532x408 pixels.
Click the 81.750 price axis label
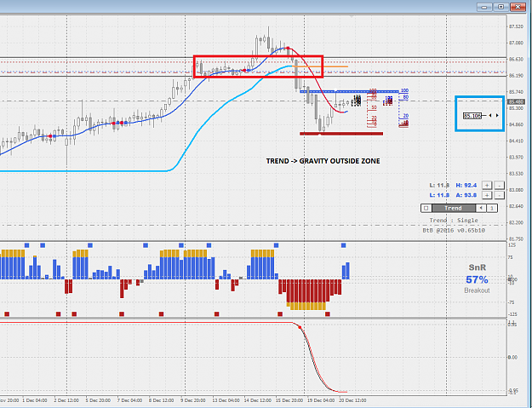click(516, 238)
